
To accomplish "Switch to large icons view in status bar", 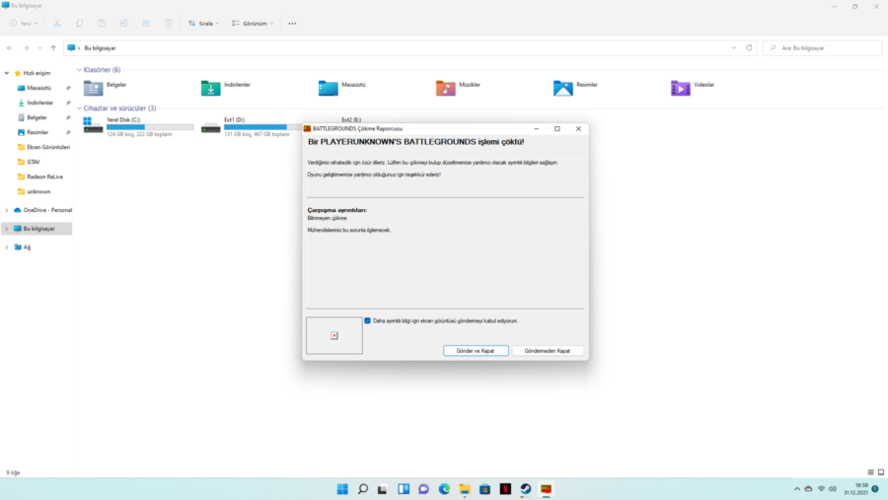I will pos(881,472).
